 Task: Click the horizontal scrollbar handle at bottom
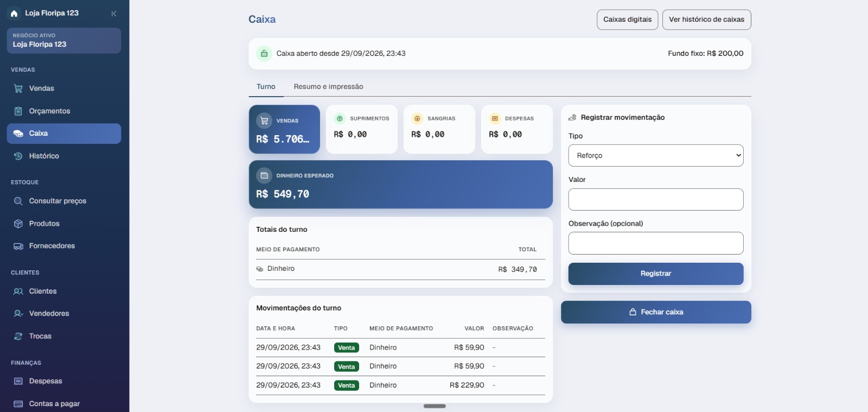point(435,406)
